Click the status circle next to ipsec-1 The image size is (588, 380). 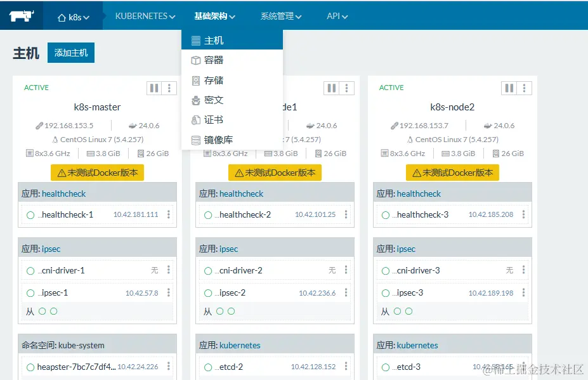pos(30,292)
